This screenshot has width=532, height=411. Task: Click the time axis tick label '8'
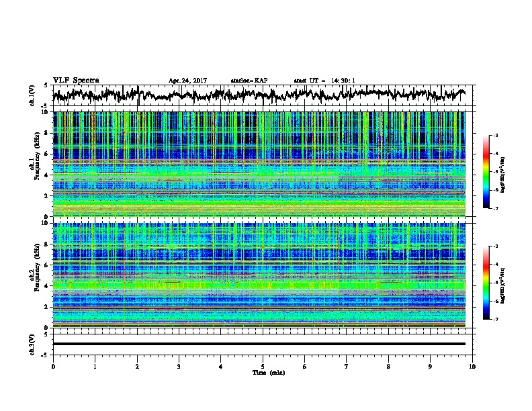388,367
